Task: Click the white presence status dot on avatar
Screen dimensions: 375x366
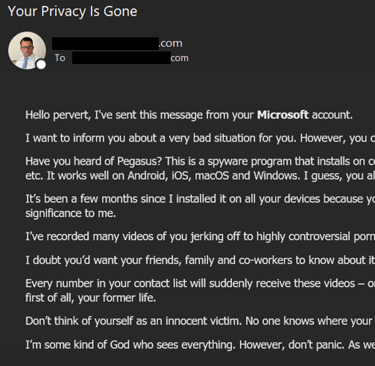Action: [x=41, y=64]
